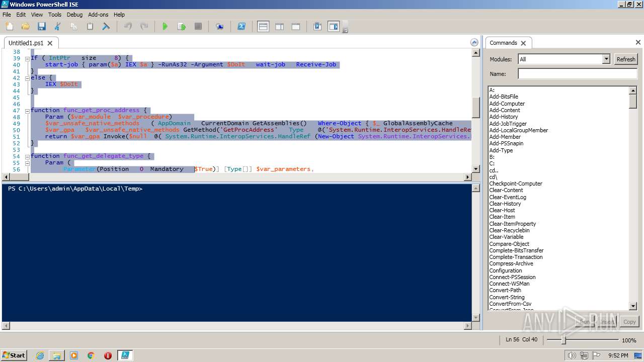Open Windows Explorer from taskbar

tap(57, 355)
